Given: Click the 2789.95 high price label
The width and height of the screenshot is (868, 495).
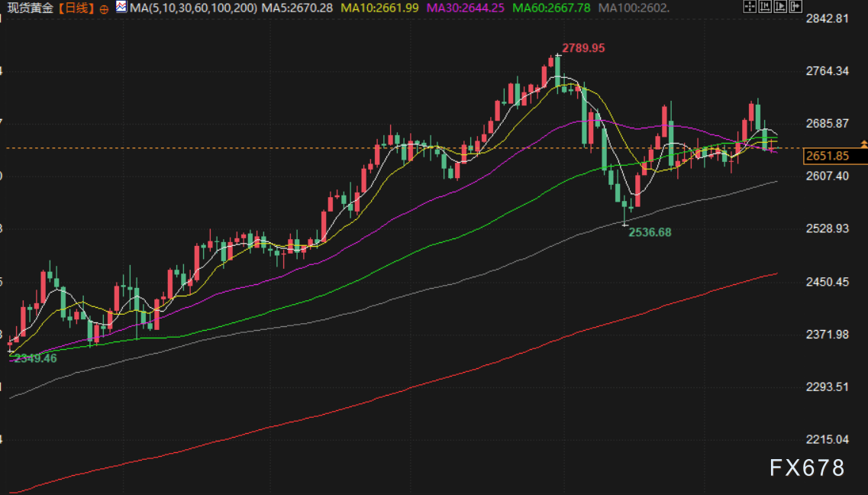Looking at the screenshot, I should click(583, 48).
